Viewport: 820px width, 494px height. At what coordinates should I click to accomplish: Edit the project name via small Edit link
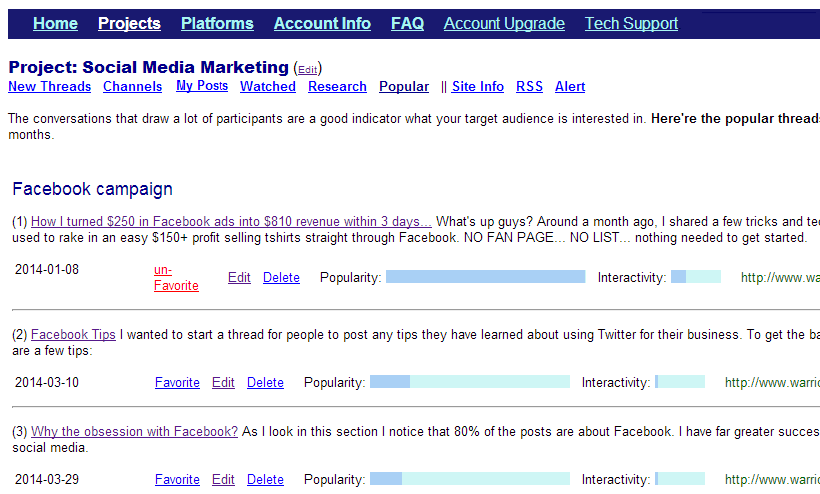[308, 70]
